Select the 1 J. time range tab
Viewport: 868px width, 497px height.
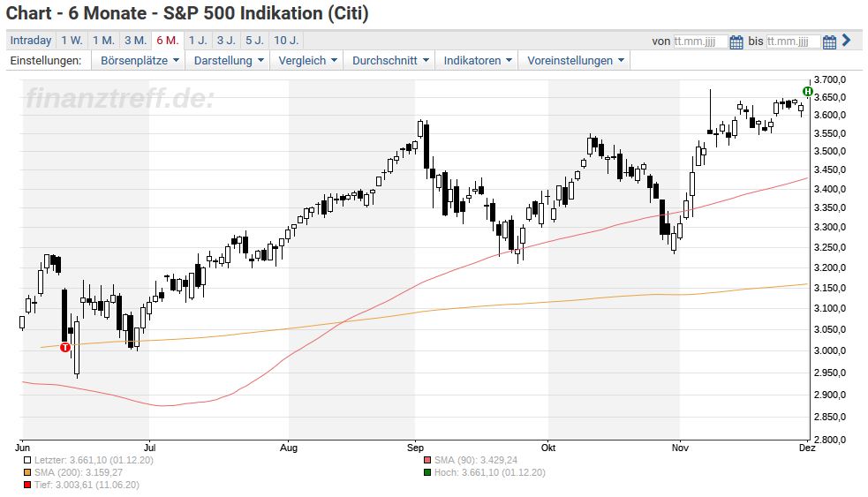click(198, 41)
